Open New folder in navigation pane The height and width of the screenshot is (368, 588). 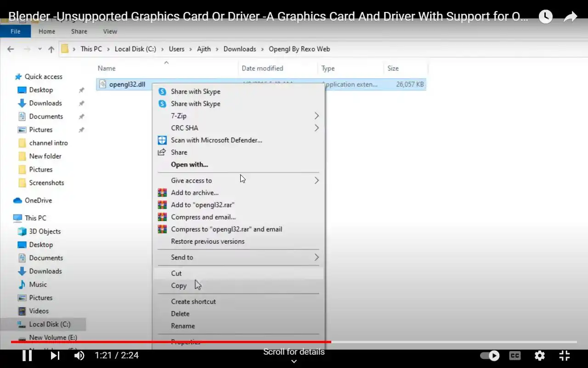pyautogui.click(x=45, y=156)
